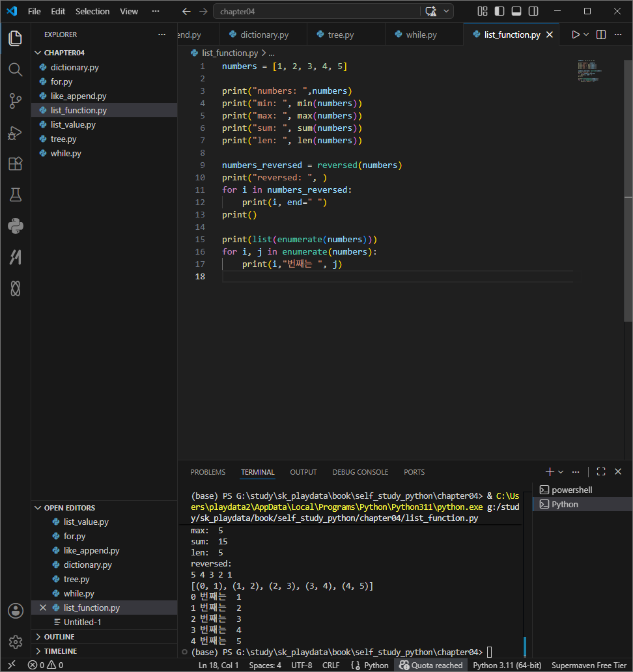Switch to the PROBLEMS panel tab
Viewport: 633px width, 672px height.
point(208,472)
